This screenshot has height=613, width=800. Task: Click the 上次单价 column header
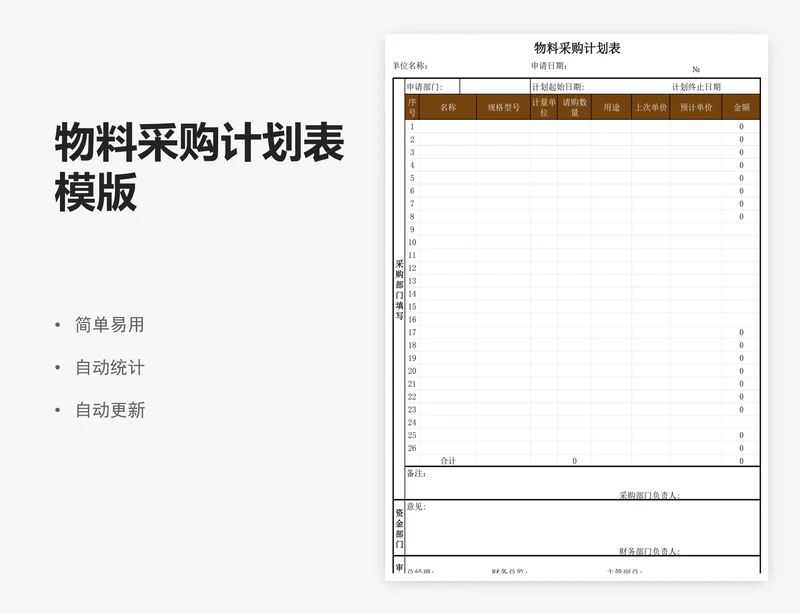(651, 107)
